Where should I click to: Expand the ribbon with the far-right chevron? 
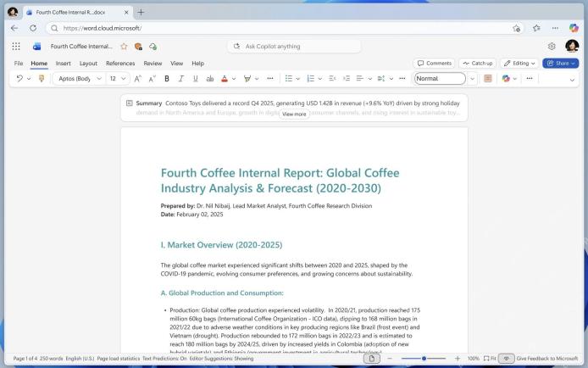point(572,80)
